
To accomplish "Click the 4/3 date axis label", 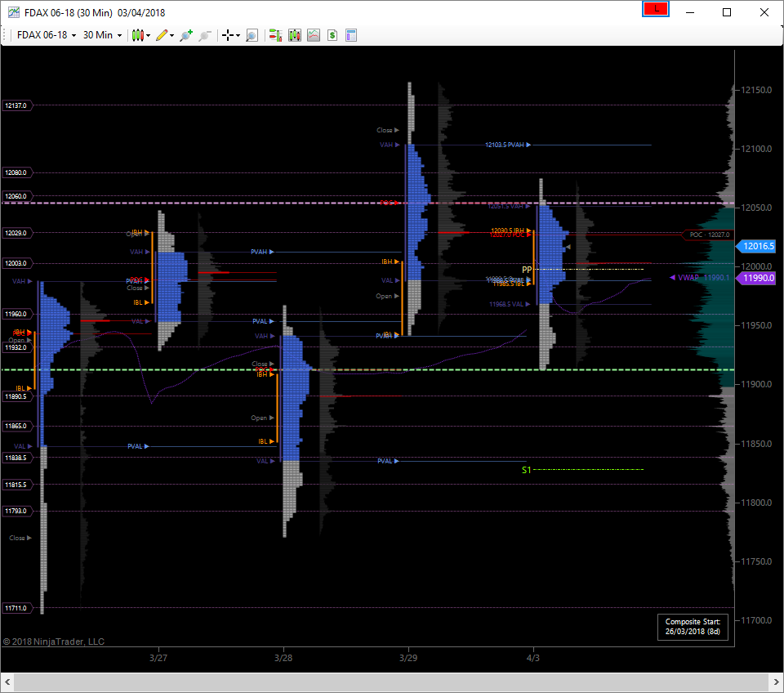I will click(x=533, y=658).
